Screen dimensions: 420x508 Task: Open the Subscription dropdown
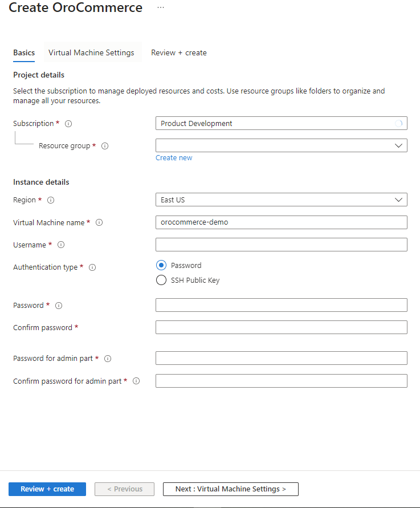coord(281,123)
